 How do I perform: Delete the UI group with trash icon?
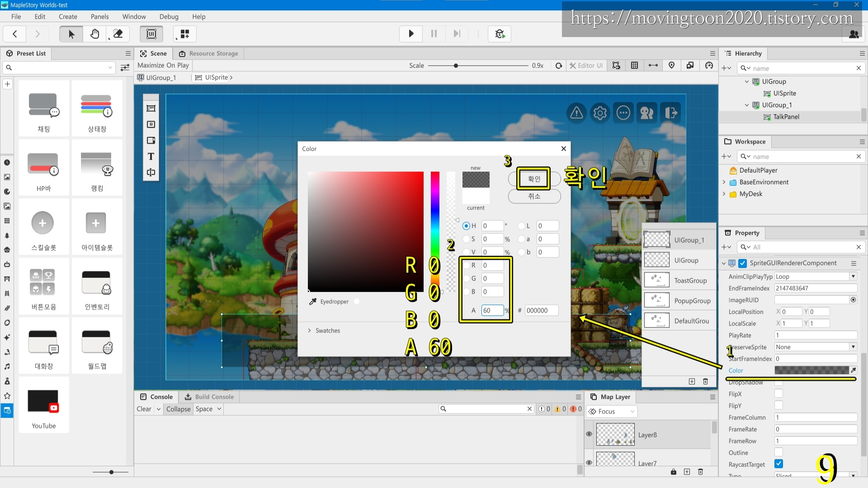[x=706, y=381]
